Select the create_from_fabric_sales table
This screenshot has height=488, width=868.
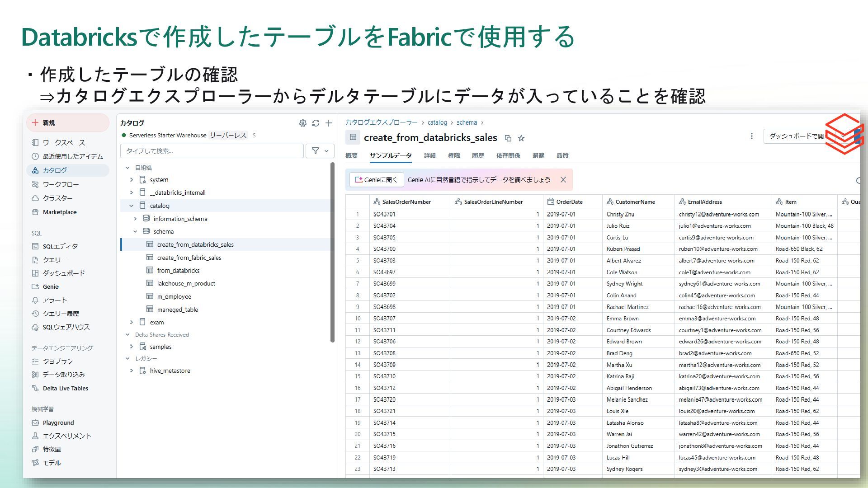click(x=189, y=258)
